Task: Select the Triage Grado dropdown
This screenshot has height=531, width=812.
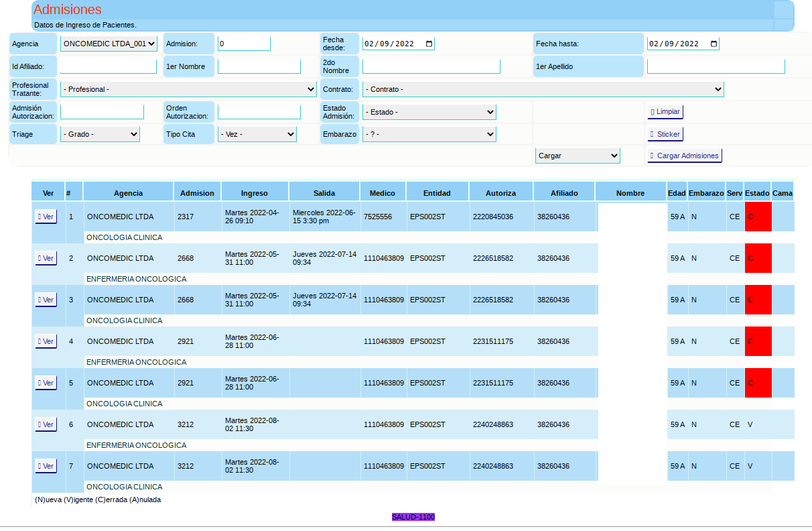Action: pos(100,134)
